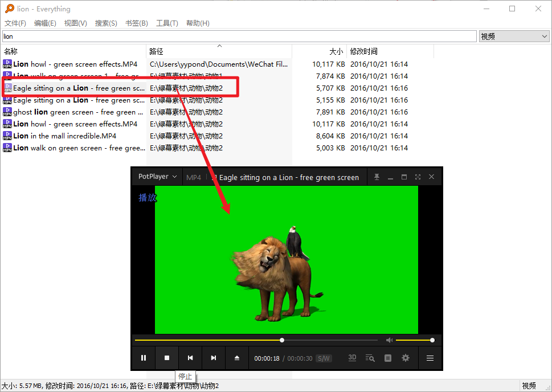Viewport: 552px width, 392px height.
Task: Pin the PotPlayer window on top
Action: tap(377, 177)
